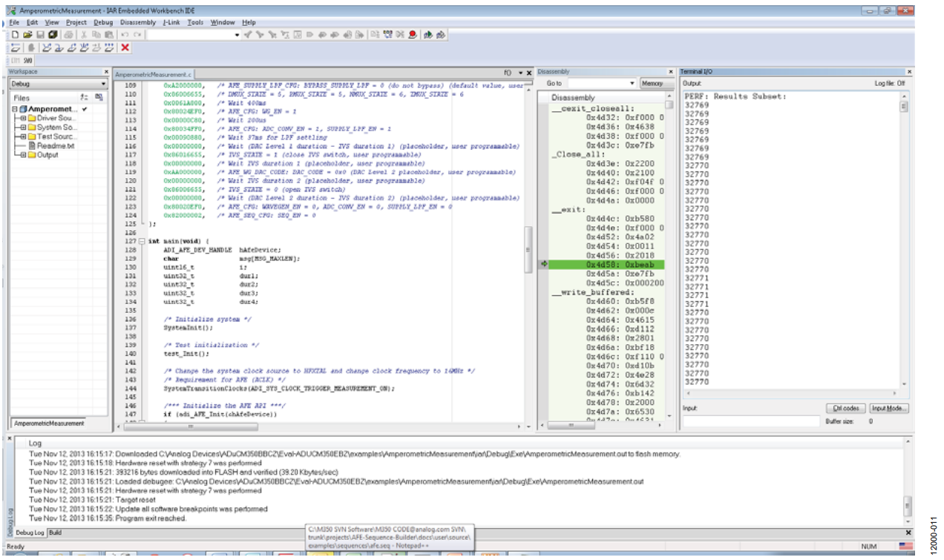Open the Debug configuration dropdown in Workspace
The image size is (944, 560).
coord(102,84)
